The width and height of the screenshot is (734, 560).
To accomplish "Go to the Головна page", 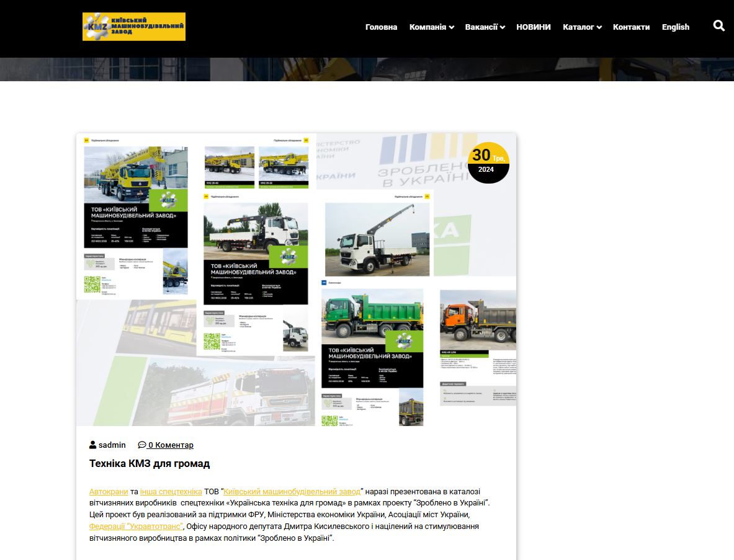I will point(381,27).
